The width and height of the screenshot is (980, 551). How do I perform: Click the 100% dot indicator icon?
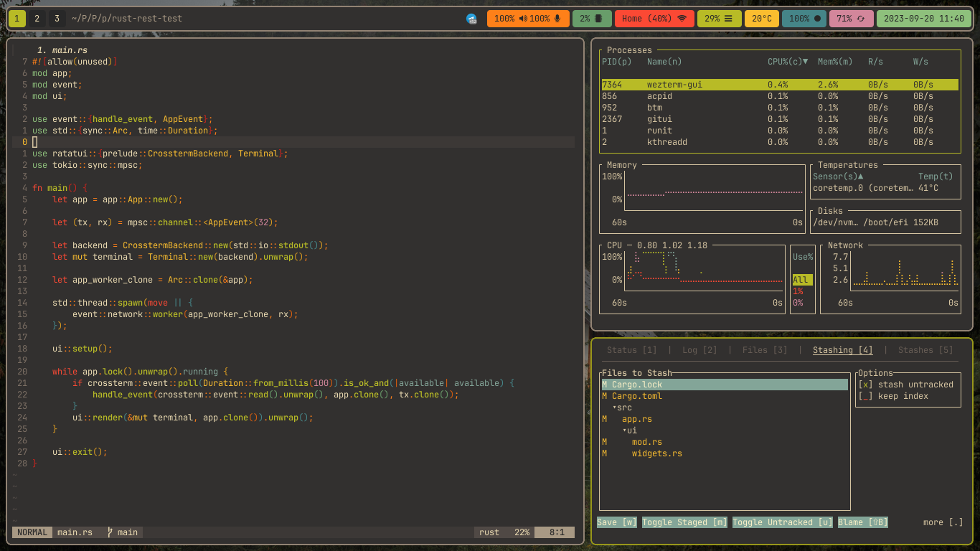tap(817, 19)
